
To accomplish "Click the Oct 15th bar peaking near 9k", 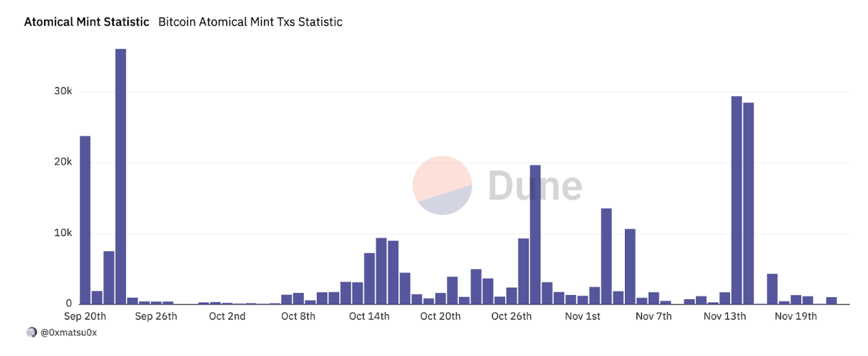I will coord(381,271).
